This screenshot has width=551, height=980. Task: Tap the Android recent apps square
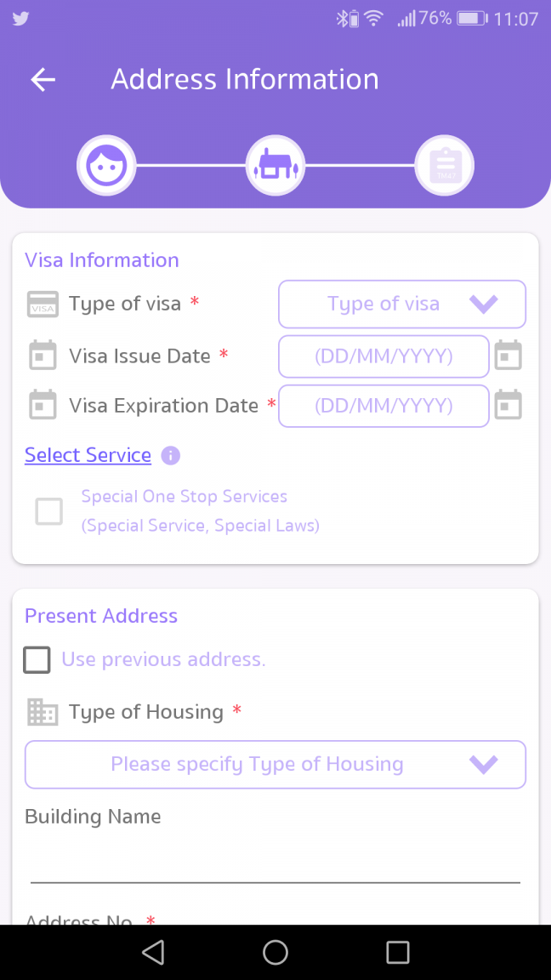click(x=397, y=953)
